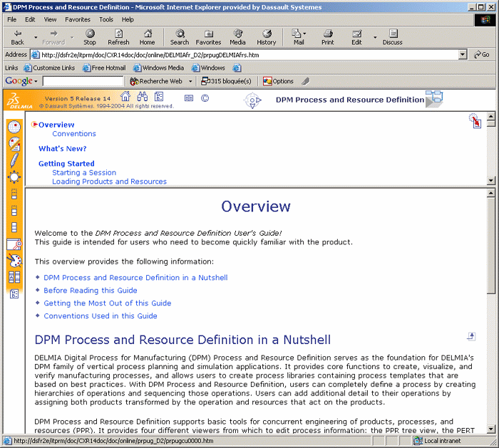This screenshot has width=499, height=448.
Task: Click the Go button next to address bar
Action: pos(482,55)
